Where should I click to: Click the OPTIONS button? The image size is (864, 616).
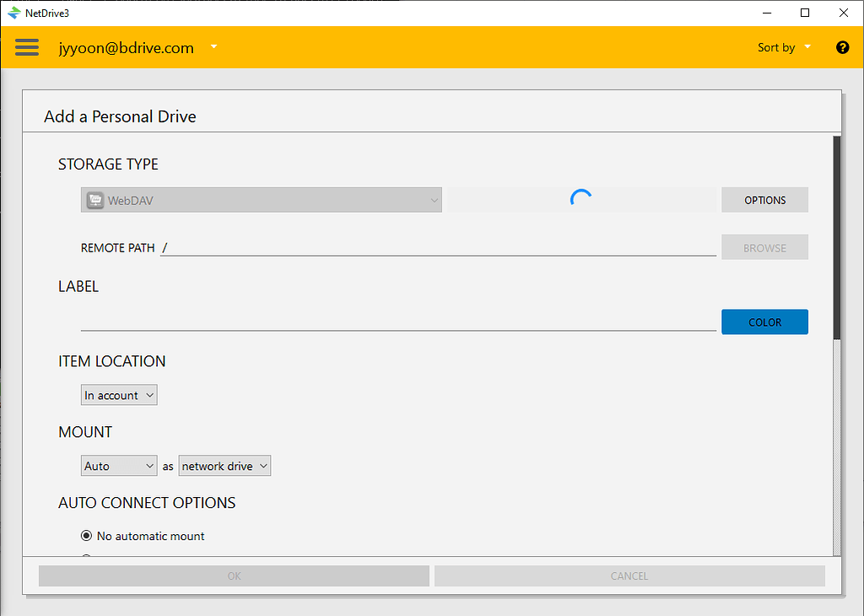[764, 199]
